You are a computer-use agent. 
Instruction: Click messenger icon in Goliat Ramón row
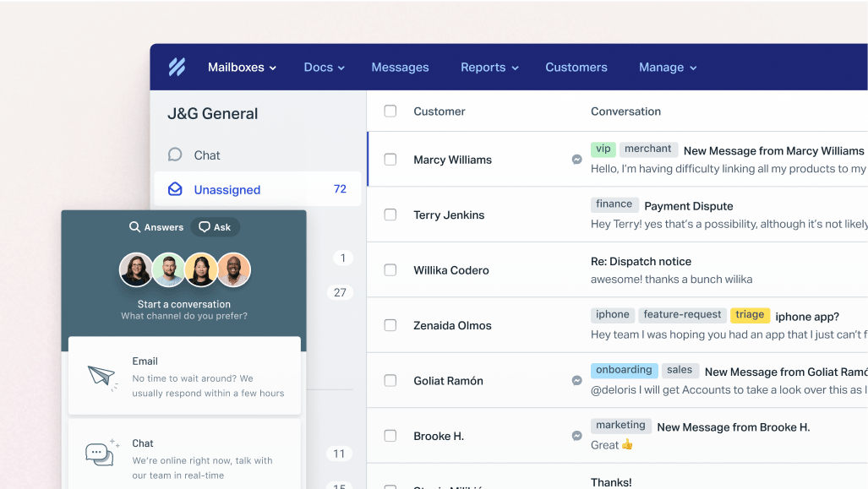pyautogui.click(x=576, y=381)
